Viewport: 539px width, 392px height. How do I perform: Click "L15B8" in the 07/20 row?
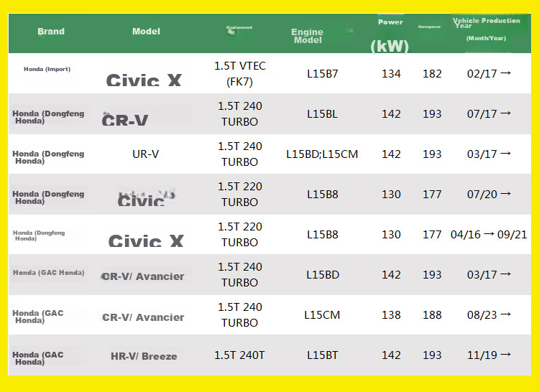coord(323,195)
